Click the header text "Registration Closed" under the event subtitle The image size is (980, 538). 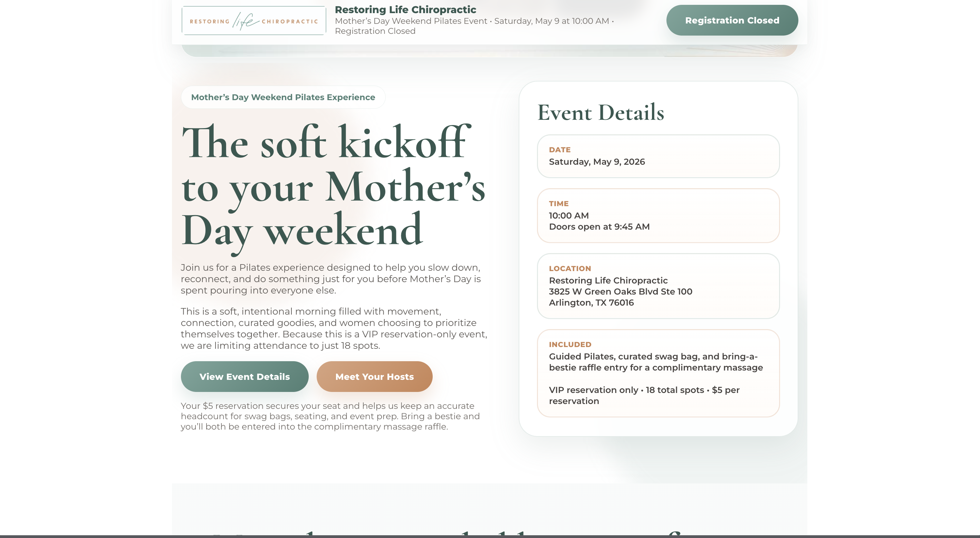coord(375,31)
